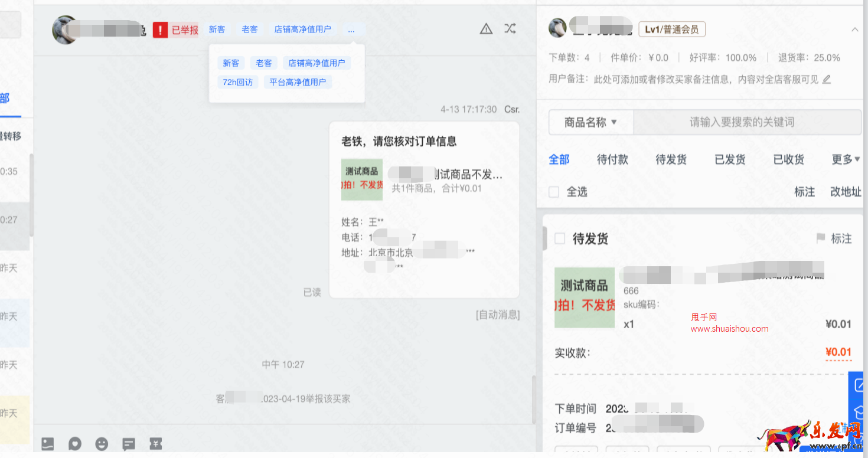Send a coupon using the ¥ ticket icon
This screenshot has width=868, height=458.
click(x=155, y=443)
